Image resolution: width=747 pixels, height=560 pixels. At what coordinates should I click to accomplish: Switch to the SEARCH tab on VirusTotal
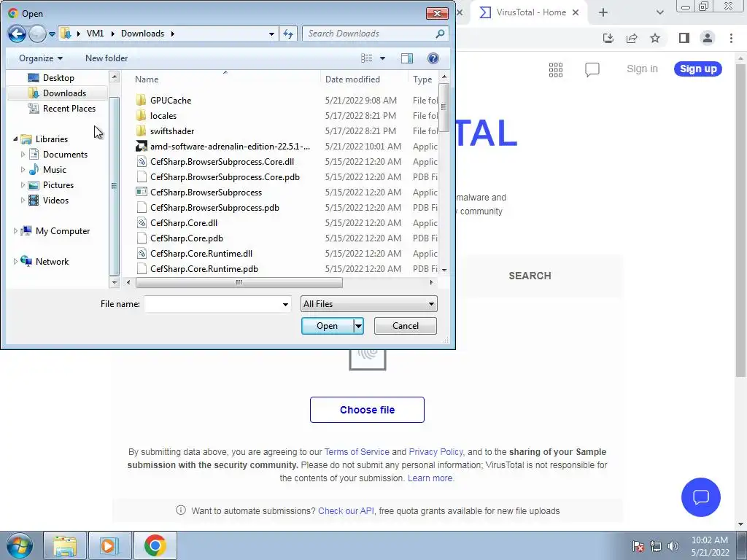pos(530,276)
